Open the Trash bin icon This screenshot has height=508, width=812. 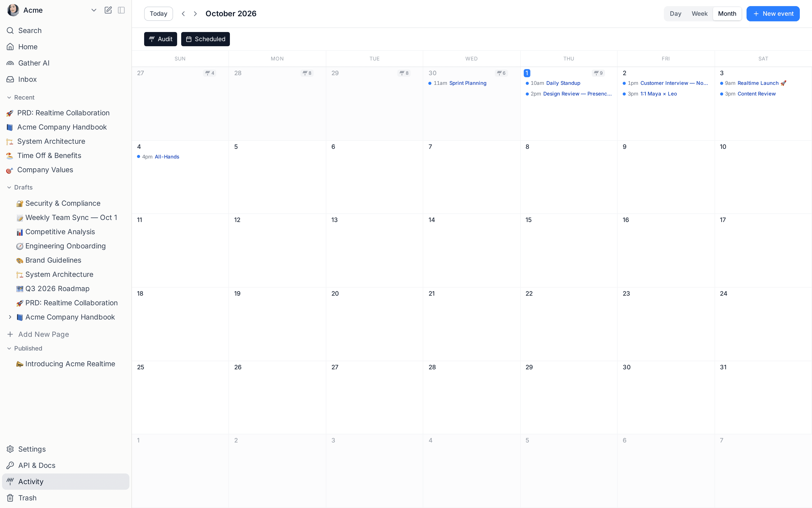(x=10, y=498)
